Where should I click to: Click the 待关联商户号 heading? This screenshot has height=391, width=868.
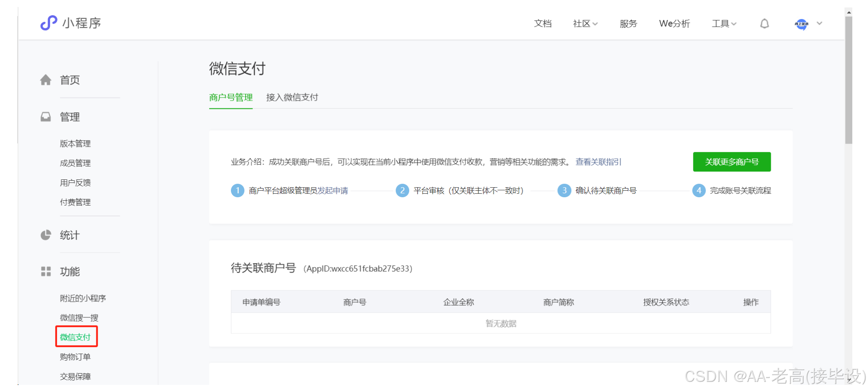264,268
